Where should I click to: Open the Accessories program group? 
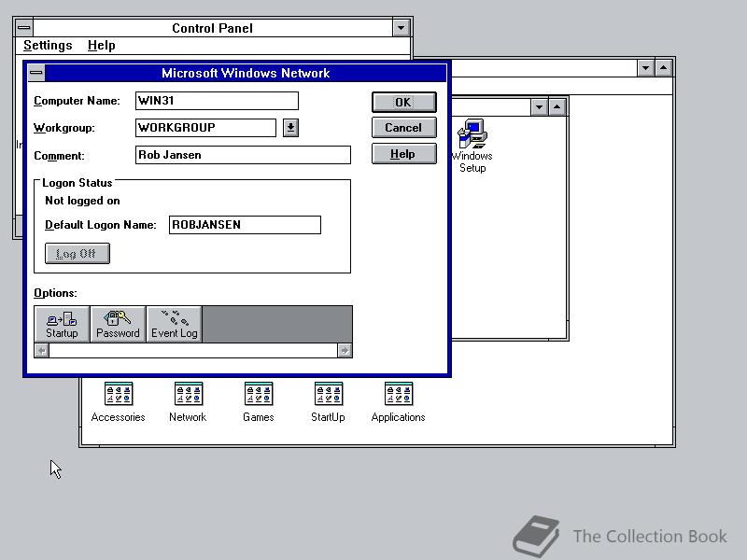(x=119, y=402)
